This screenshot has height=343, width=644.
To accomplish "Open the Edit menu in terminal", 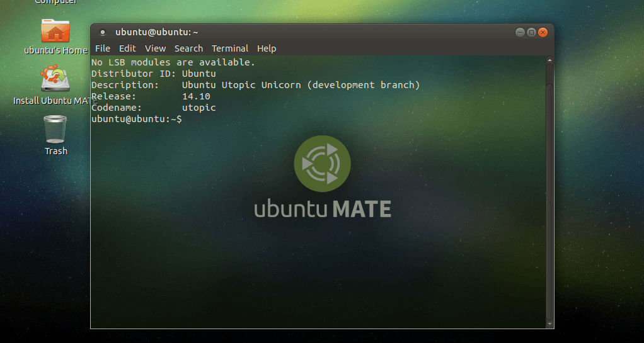I will (x=127, y=48).
